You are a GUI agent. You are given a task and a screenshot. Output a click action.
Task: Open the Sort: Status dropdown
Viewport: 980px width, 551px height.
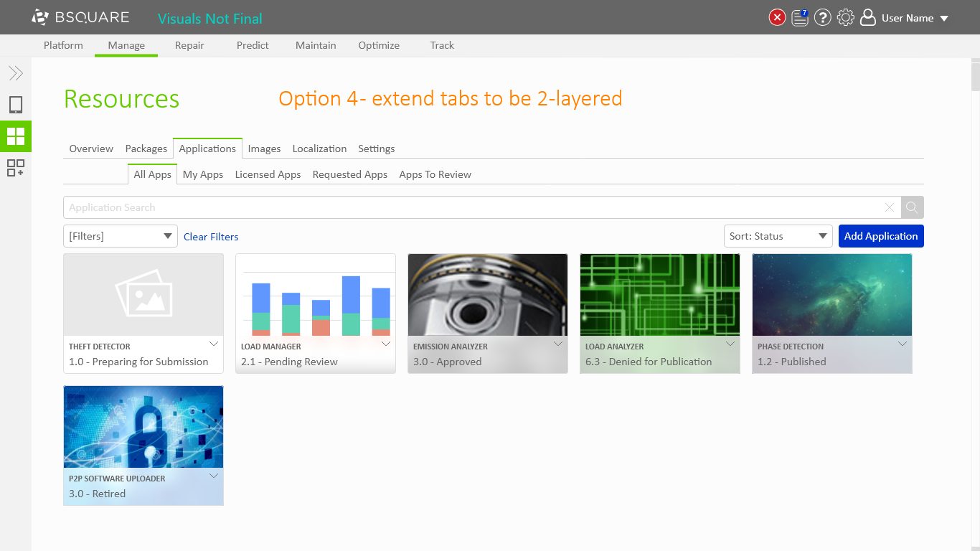coord(778,236)
